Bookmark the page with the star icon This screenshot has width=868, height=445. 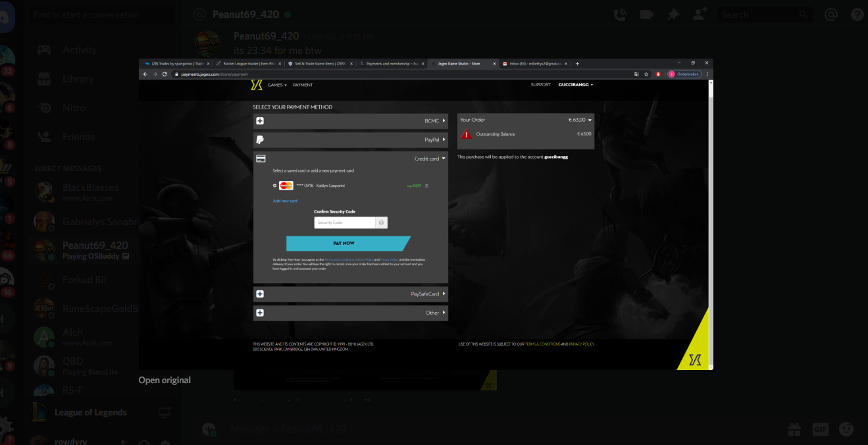pos(646,74)
